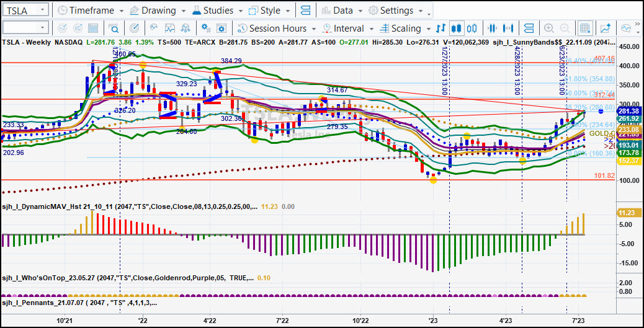The height and width of the screenshot is (328, 644).
Task: Expand the Style dropdown arrow
Action: (x=288, y=11)
